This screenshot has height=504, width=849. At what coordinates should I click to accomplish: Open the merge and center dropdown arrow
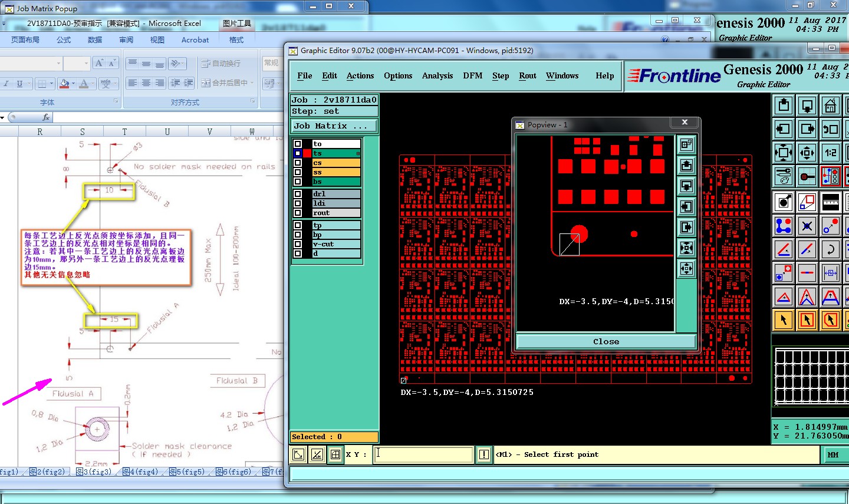[x=252, y=83]
